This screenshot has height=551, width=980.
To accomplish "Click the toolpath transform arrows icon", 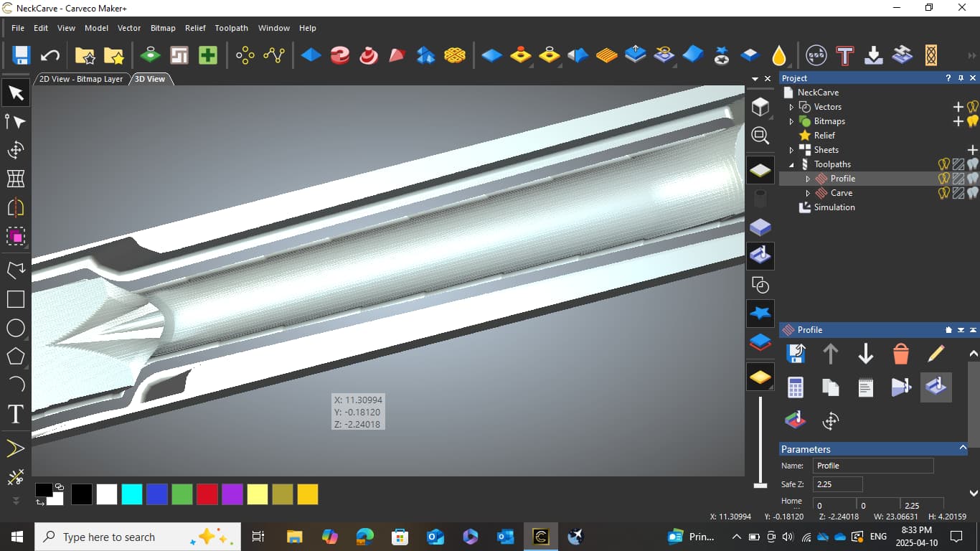I will tap(831, 421).
